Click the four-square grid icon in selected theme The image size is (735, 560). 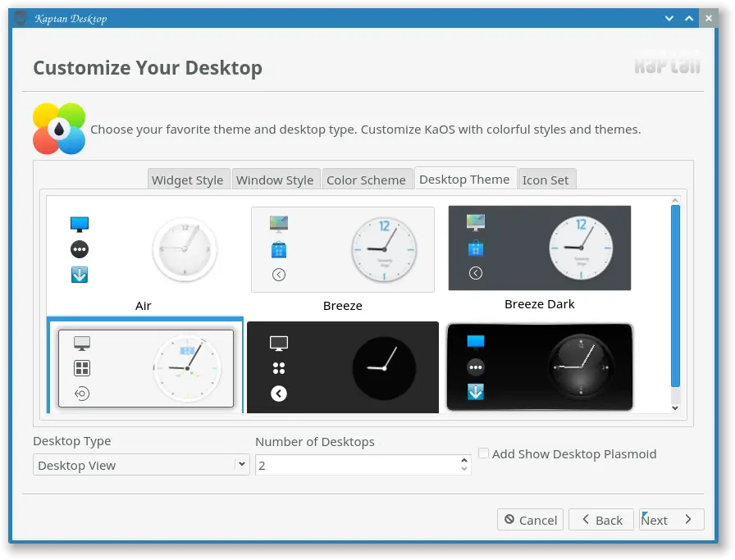(82, 368)
